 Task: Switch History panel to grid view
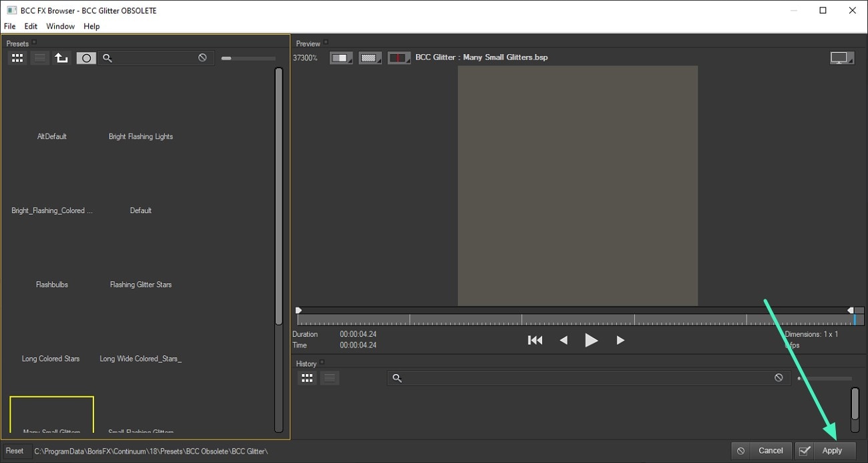307,378
